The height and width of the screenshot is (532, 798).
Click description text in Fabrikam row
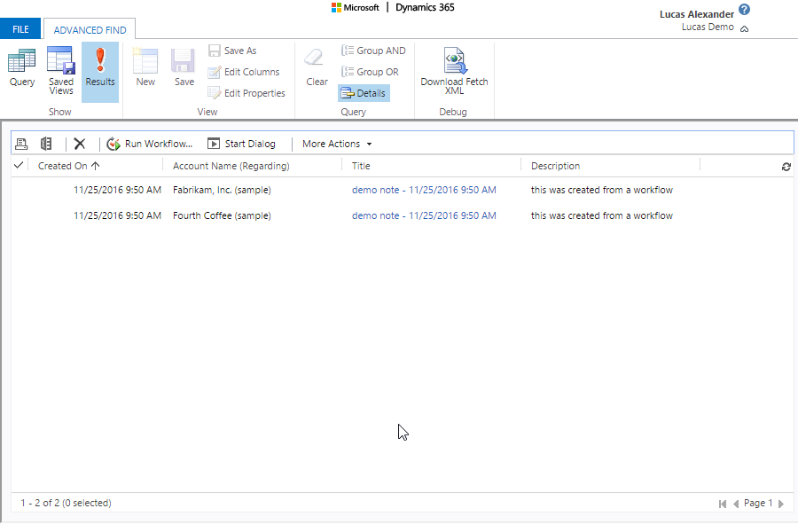(601, 190)
